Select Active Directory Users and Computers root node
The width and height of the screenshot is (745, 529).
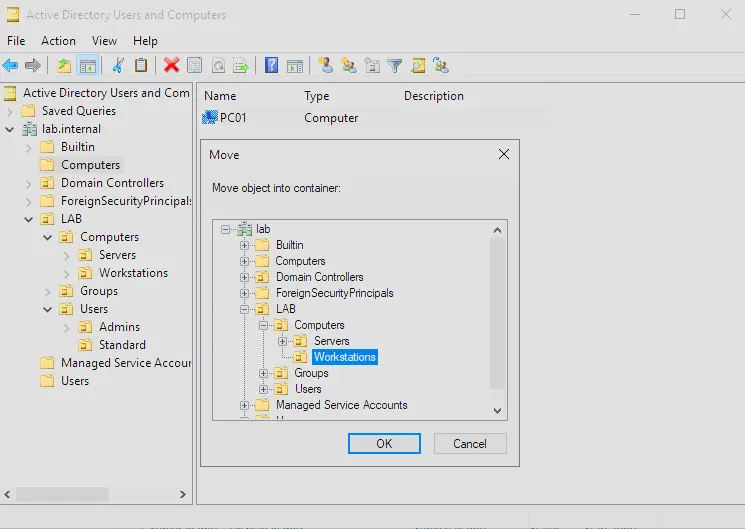(106, 93)
